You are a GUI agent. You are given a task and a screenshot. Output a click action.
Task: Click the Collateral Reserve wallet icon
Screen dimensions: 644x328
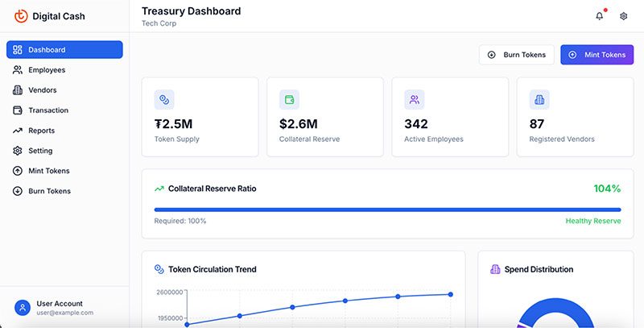(289, 100)
